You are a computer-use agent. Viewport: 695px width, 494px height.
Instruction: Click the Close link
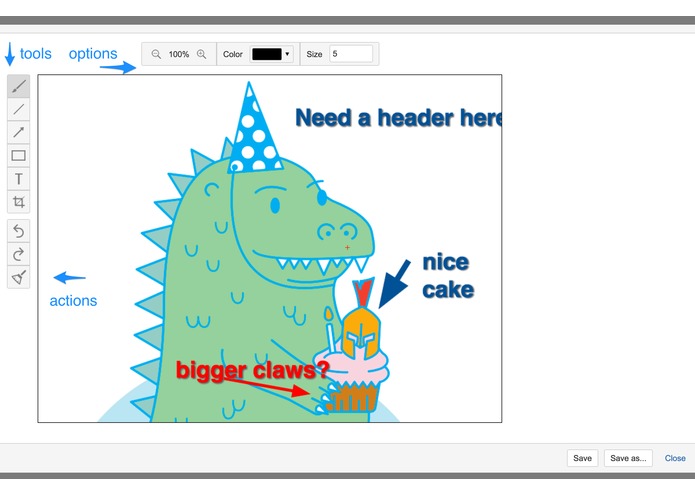click(x=675, y=458)
